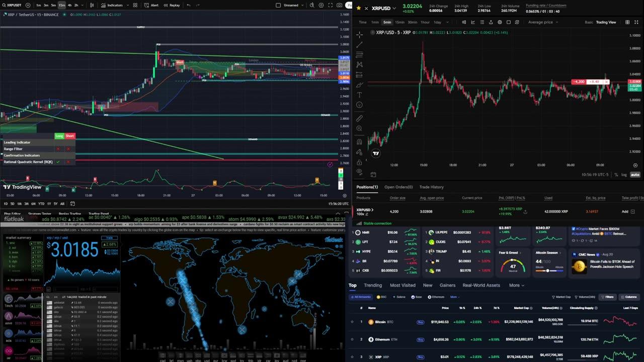Viewport: 644px width, 362px height.
Task: Open candle type icon on exchange toolbar
Action: point(463,22)
